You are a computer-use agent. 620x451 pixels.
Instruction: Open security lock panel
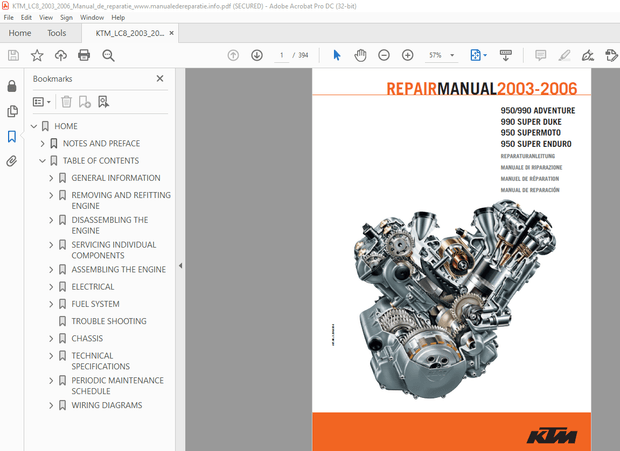tap(12, 86)
